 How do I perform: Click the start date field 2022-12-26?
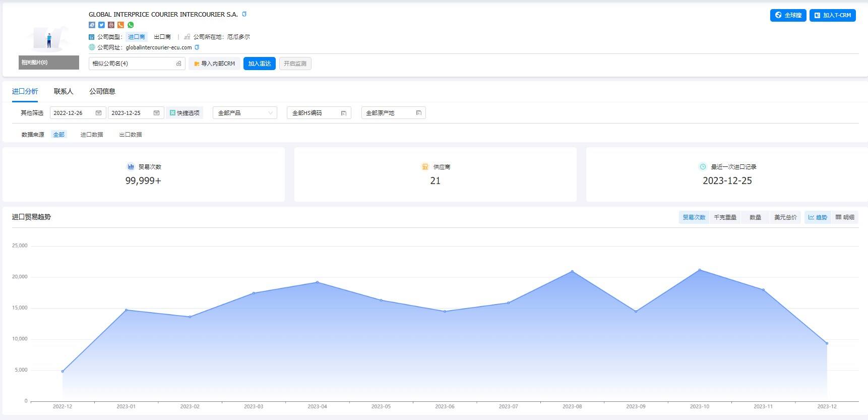point(78,113)
